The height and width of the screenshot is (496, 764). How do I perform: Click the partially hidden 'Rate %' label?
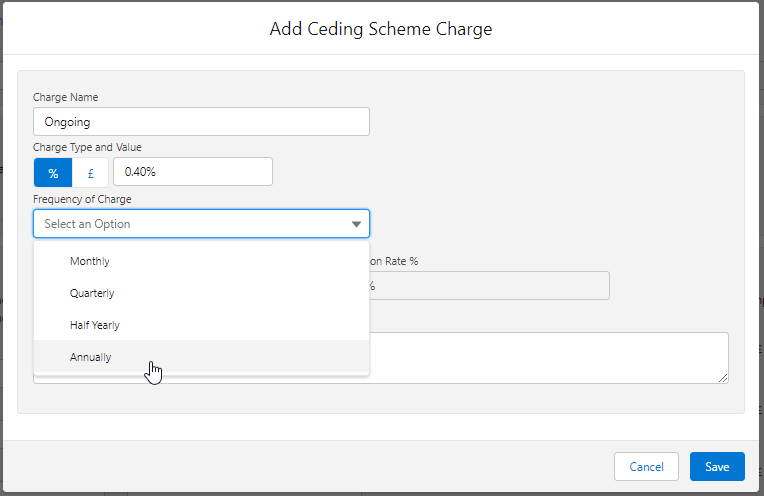click(396, 262)
